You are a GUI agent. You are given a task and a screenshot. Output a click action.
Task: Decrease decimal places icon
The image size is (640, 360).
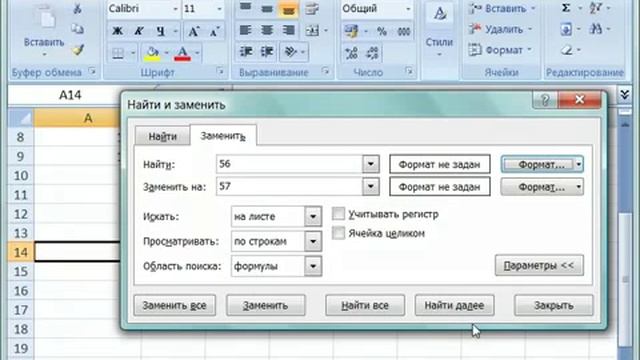point(372,53)
